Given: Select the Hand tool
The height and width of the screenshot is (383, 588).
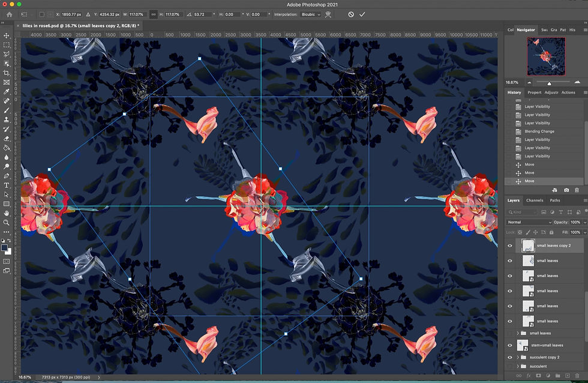Looking at the screenshot, I should (7, 213).
